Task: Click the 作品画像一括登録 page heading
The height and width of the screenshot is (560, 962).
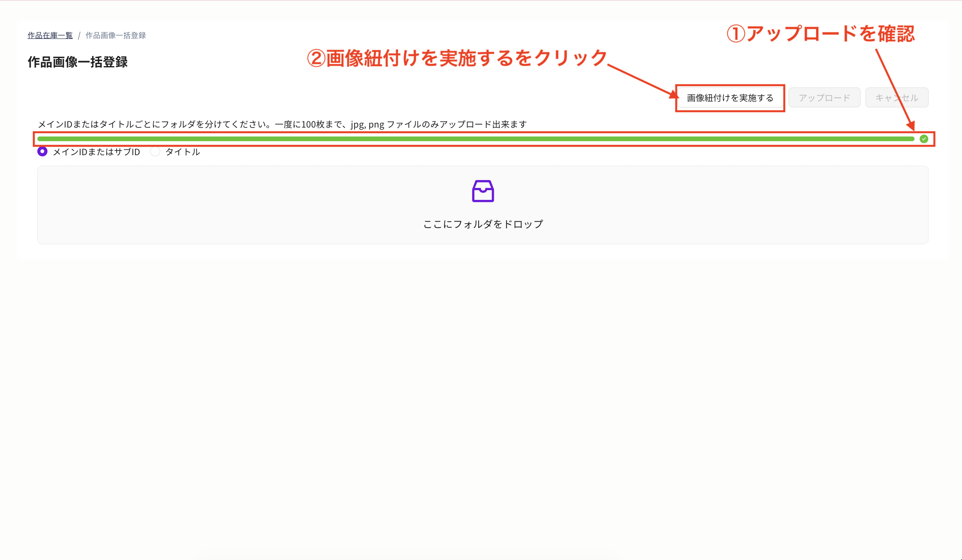Action: (x=77, y=62)
